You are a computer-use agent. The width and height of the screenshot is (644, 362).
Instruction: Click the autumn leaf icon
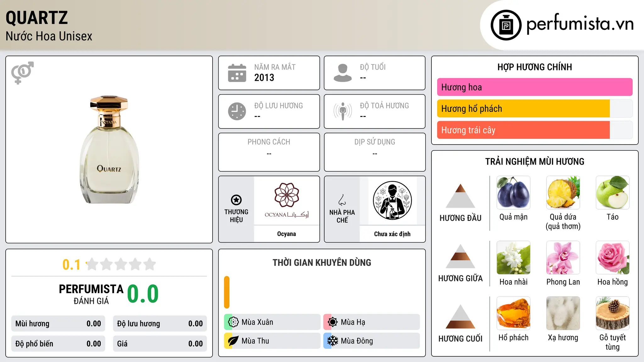coord(233,341)
